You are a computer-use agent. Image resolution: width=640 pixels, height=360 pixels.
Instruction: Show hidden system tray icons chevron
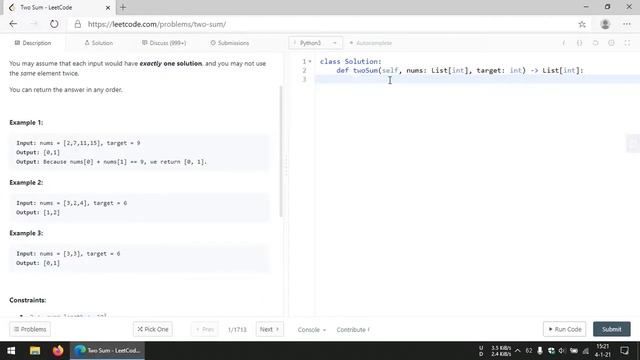pos(518,351)
